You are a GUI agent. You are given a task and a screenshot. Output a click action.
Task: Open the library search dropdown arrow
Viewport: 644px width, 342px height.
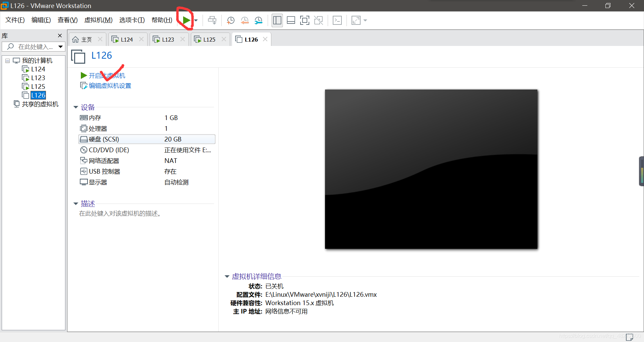click(60, 47)
